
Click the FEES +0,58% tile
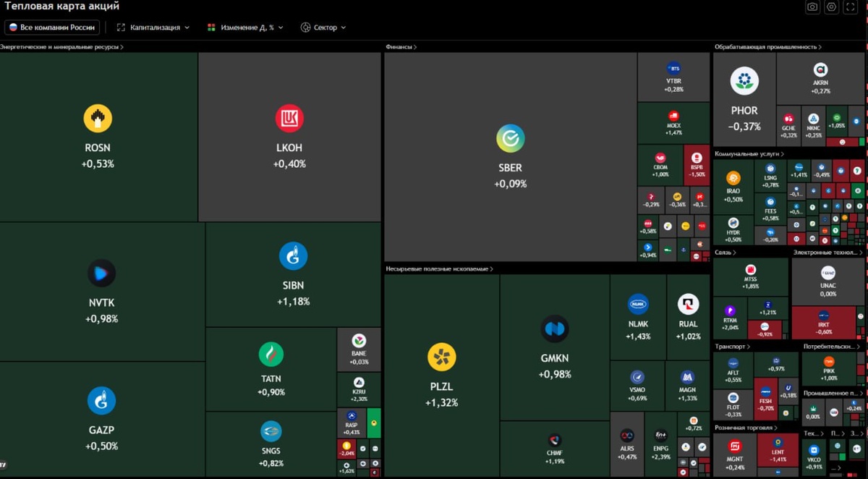pyautogui.click(x=771, y=210)
